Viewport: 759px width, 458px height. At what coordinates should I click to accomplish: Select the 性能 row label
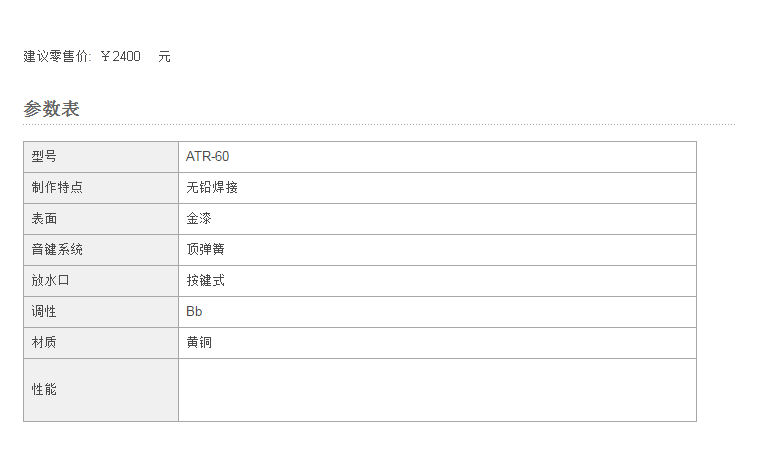[x=101, y=390]
